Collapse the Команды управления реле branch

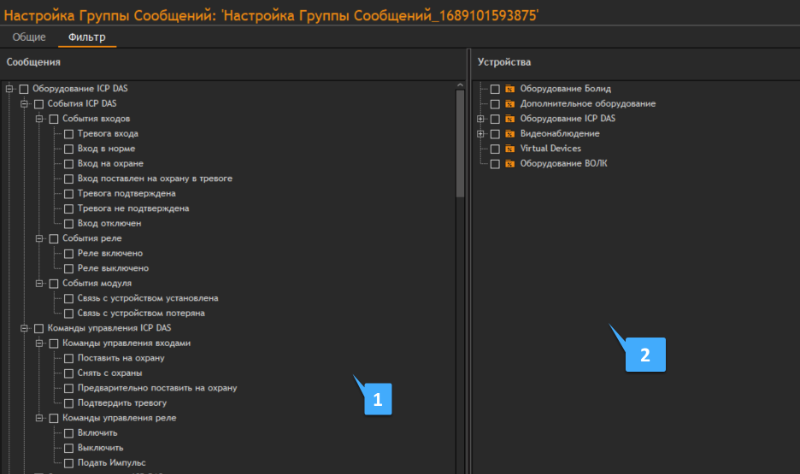pos(39,418)
